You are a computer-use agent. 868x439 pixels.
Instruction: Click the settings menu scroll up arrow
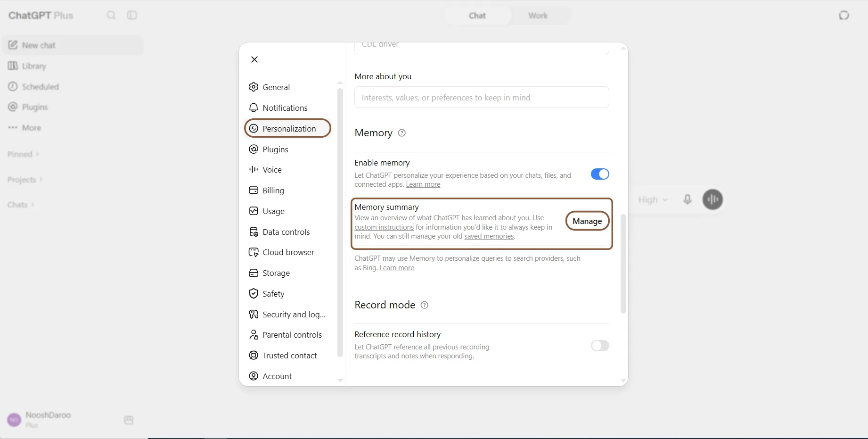tap(340, 83)
